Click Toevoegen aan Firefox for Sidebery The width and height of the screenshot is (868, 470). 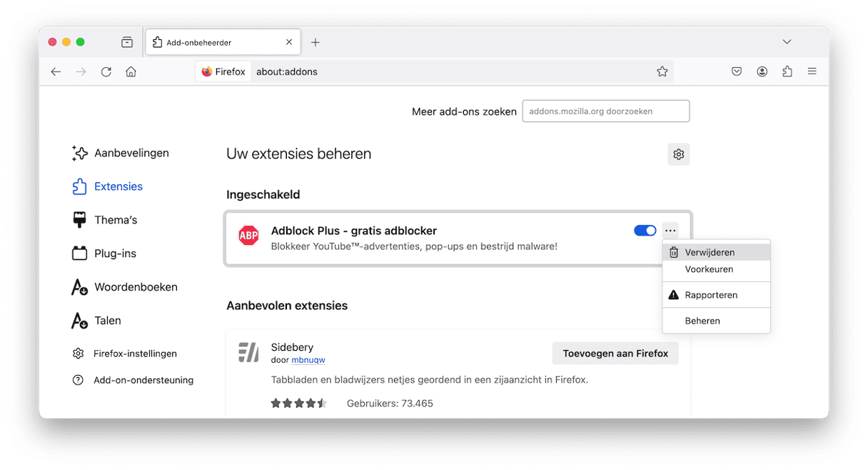[615, 354]
